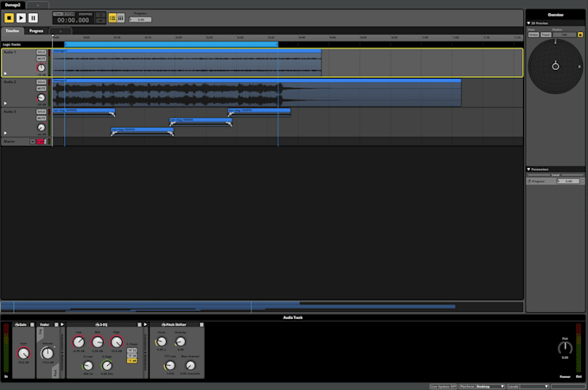
Task: Expand 3-EQ automation and modulation drawer arrow
Action: tap(145, 324)
